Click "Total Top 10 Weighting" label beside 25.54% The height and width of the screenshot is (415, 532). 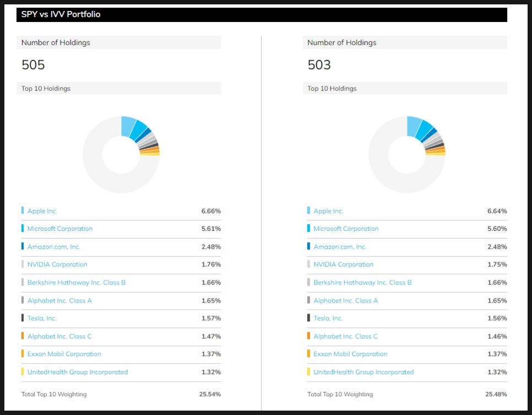pyautogui.click(x=54, y=394)
